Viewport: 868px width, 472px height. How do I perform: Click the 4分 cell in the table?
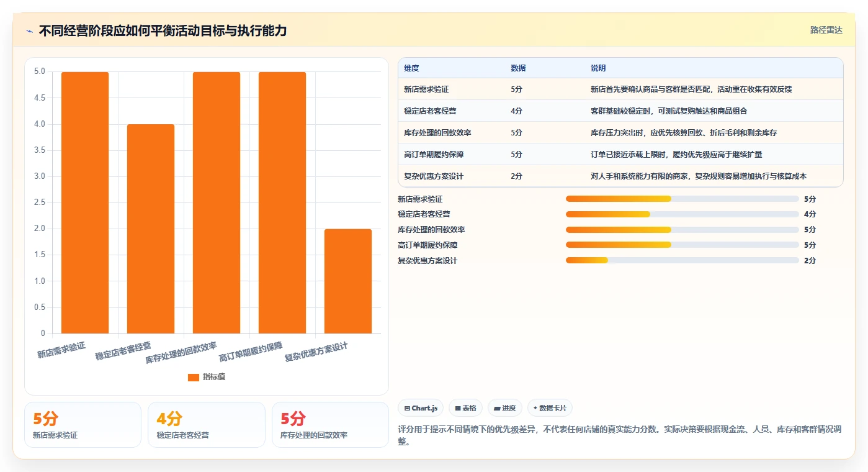pos(516,111)
